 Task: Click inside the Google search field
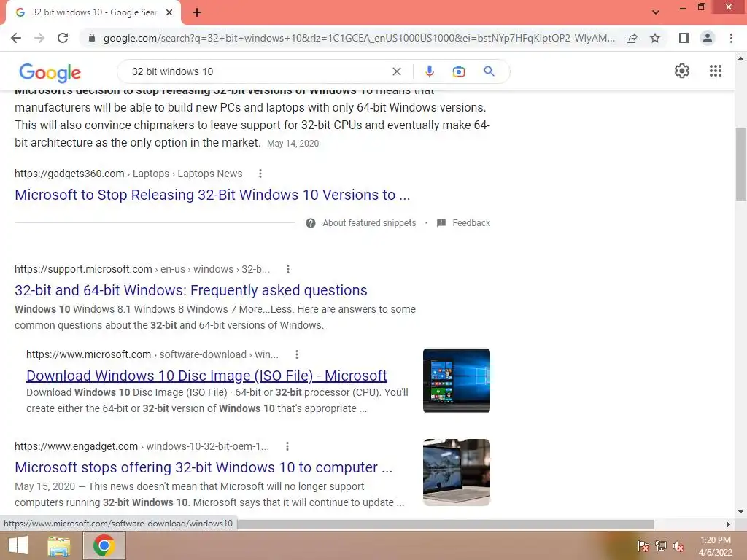(258, 71)
